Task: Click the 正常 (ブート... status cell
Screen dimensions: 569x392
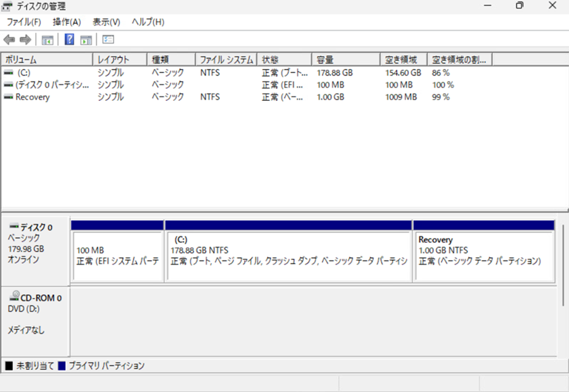Action: [x=285, y=72]
